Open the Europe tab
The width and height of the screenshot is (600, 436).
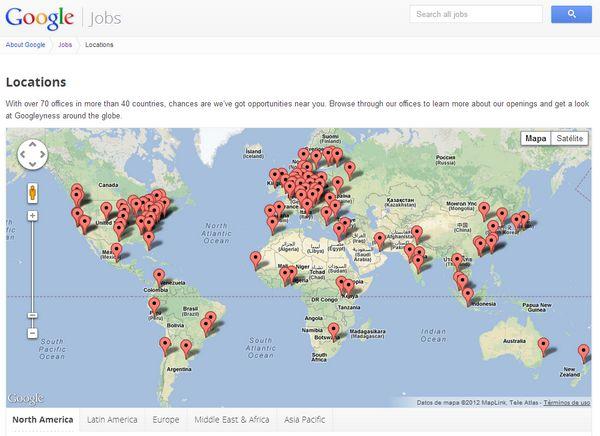(166, 420)
